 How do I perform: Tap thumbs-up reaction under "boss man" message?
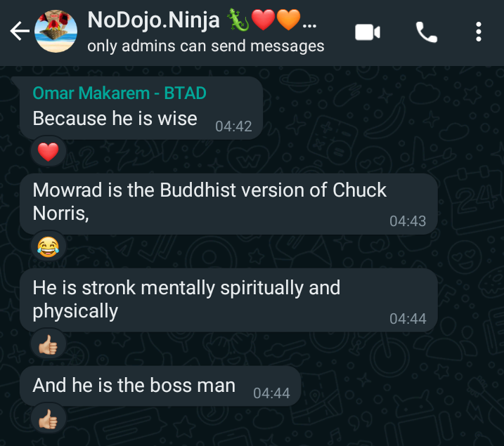coord(49,419)
